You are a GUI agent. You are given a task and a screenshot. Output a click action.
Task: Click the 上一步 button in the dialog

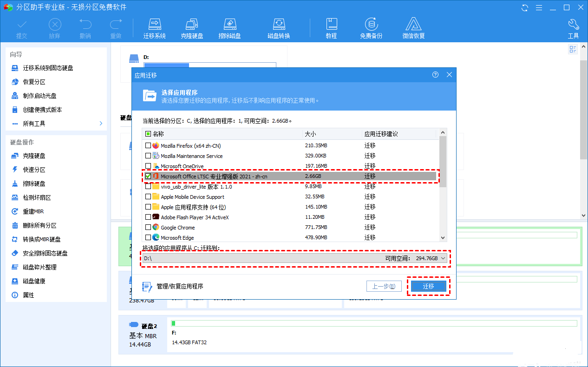pyautogui.click(x=384, y=286)
